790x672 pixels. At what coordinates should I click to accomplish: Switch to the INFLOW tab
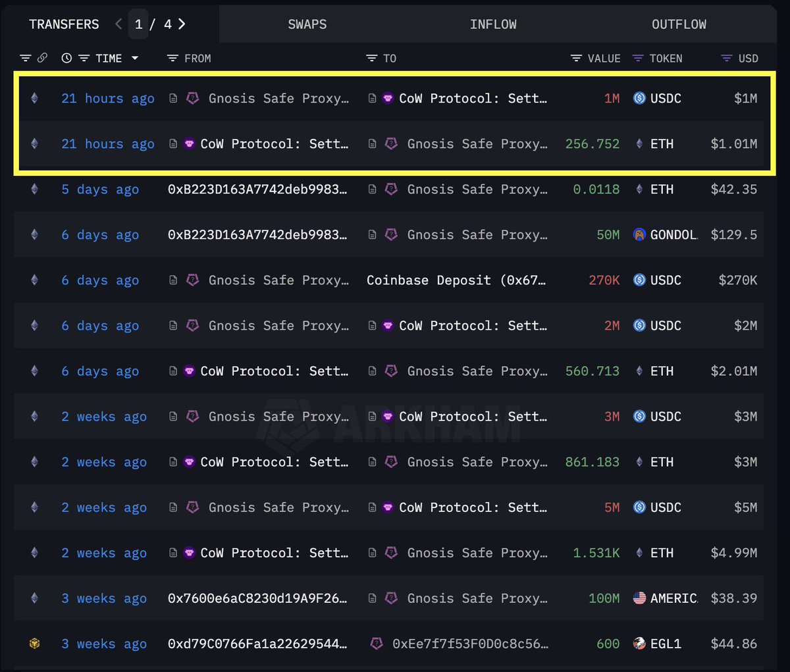coord(493,24)
